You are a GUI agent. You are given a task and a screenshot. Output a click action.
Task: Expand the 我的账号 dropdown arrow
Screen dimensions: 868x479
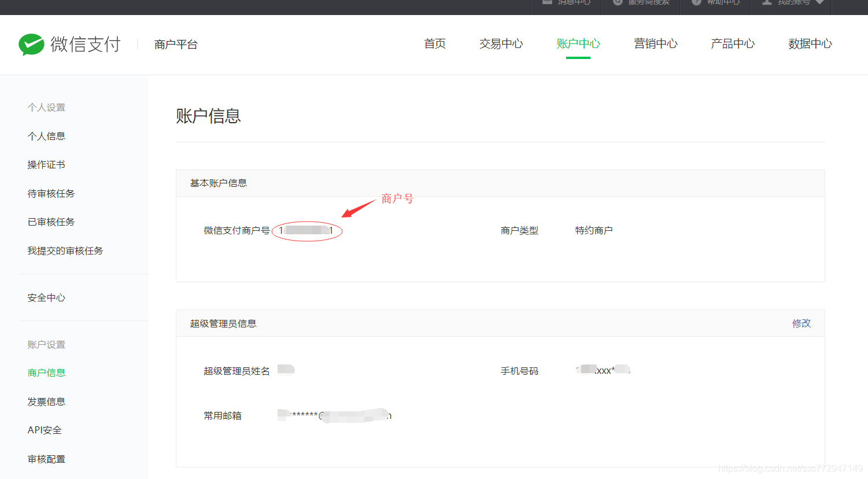(819, 2)
